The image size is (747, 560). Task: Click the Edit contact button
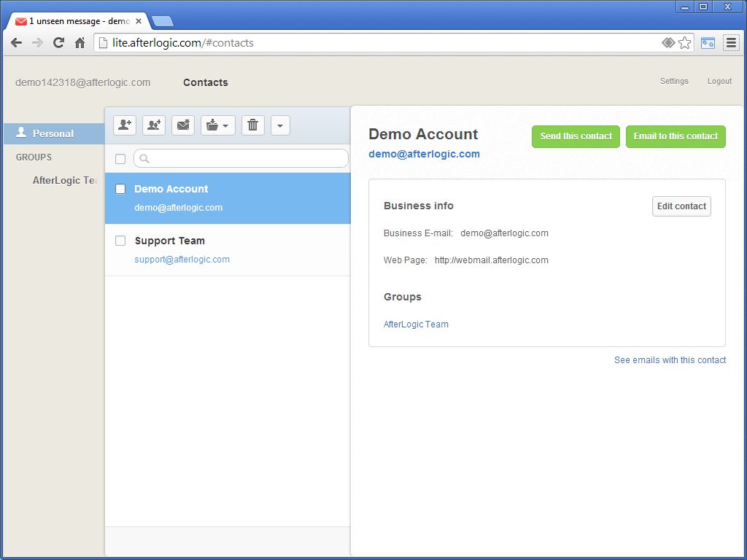pyautogui.click(x=682, y=206)
